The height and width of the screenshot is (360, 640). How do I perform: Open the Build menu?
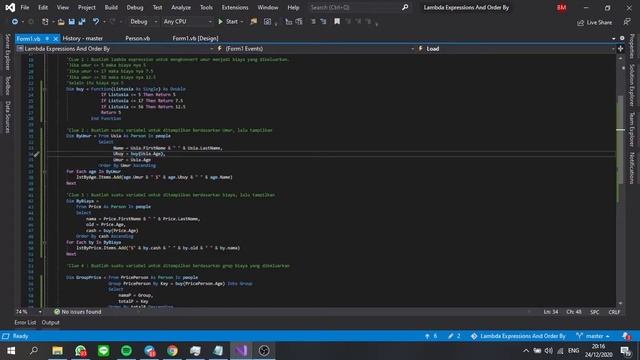(111, 7)
